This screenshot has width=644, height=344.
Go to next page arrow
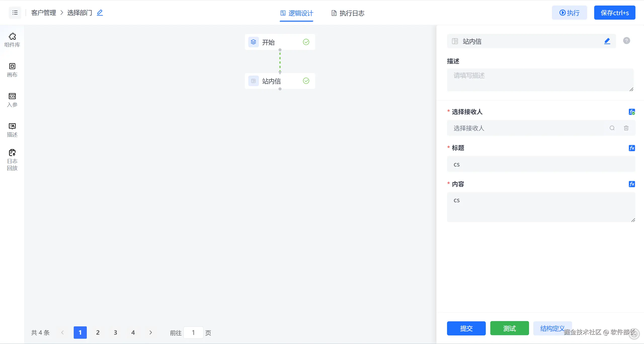[x=150, y=332]
